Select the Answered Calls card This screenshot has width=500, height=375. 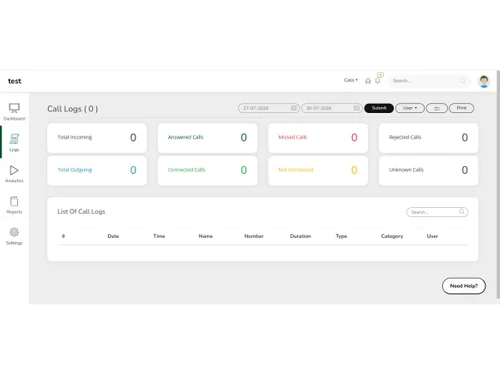pos(207,138)
